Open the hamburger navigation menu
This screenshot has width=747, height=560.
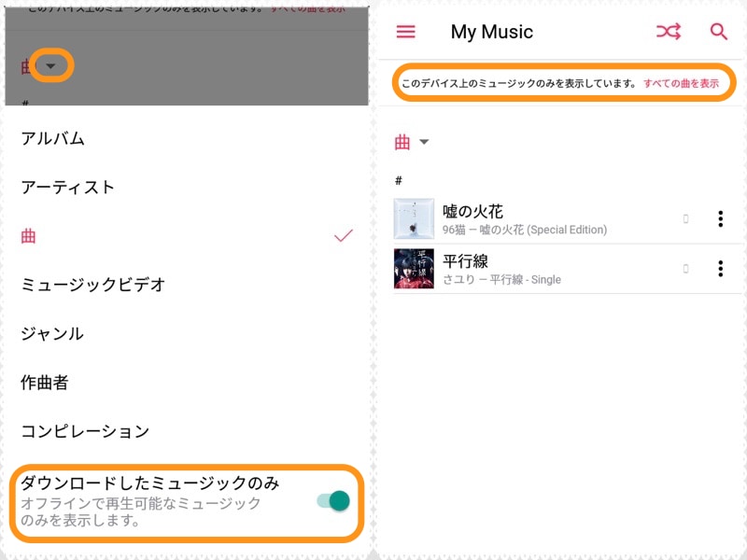[x=405, y=31]
